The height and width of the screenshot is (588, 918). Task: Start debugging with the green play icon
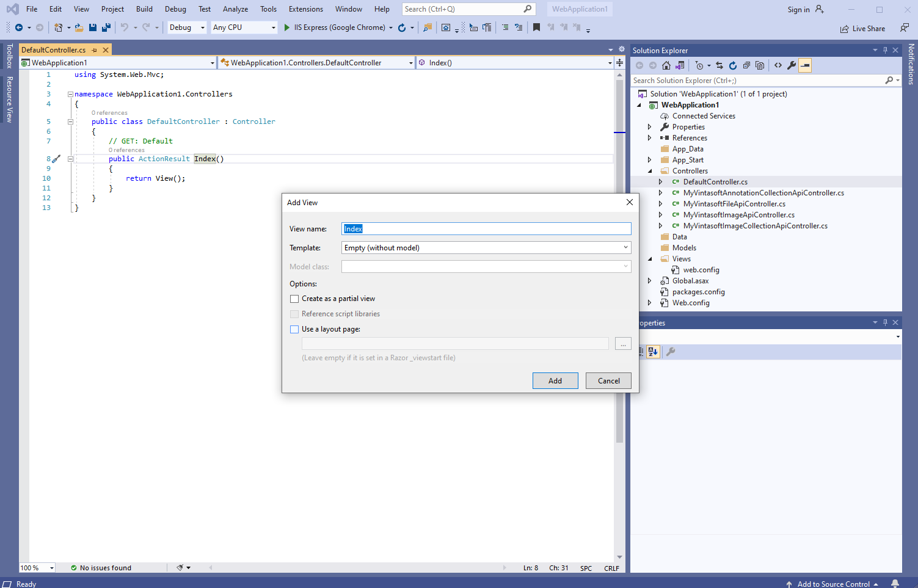pos(286,27)
